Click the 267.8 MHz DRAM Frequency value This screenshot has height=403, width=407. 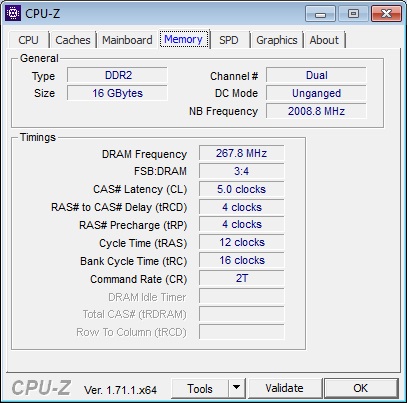tap(242, 153)
